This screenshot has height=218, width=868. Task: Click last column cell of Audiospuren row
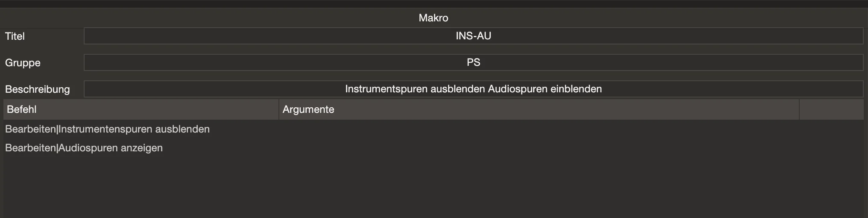point(832,148)
